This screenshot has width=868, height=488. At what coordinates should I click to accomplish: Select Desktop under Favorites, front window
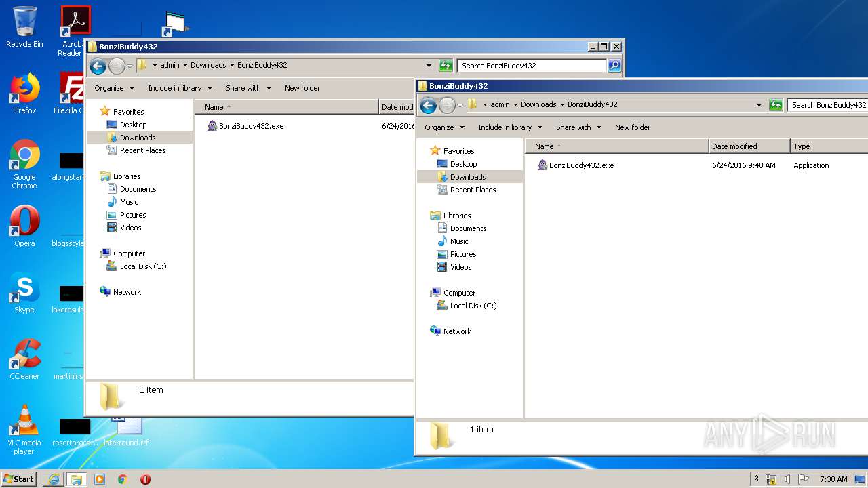[x=463, y=164]
